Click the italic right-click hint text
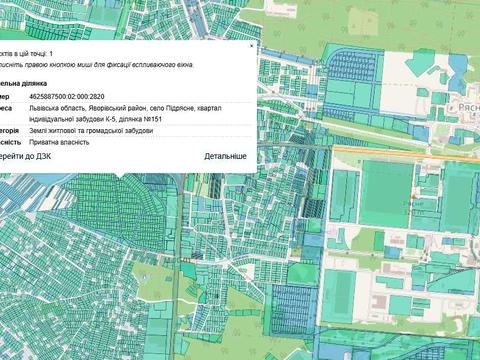The width and height of the screenshot is (480, 360). click(x=97, y=65)
